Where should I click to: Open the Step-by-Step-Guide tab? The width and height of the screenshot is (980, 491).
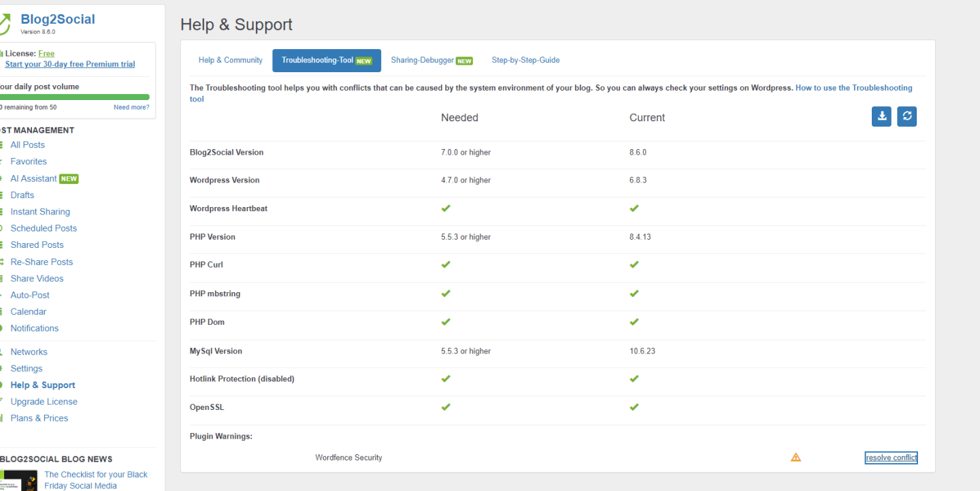click(x=525, y=60)
